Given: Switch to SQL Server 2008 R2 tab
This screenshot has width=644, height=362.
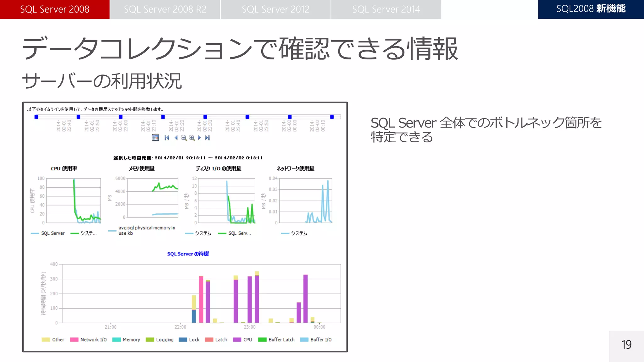Looking at the screenshot, I should tap(165, 9).
